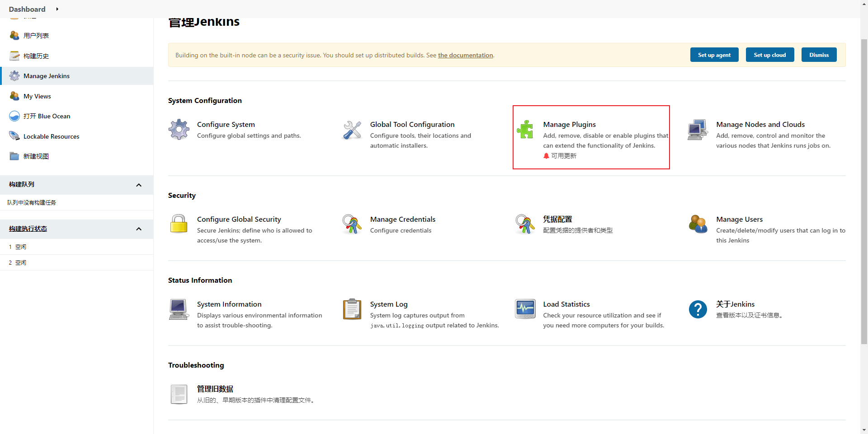Viewport: 868px width, 434px height.
Task: Click the Manage Nodes and Clouds computer icon
Action: pos(698,130)
